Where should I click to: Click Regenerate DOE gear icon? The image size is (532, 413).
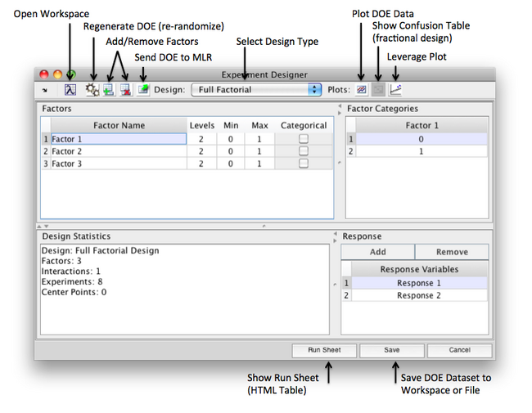coord(92,89)
